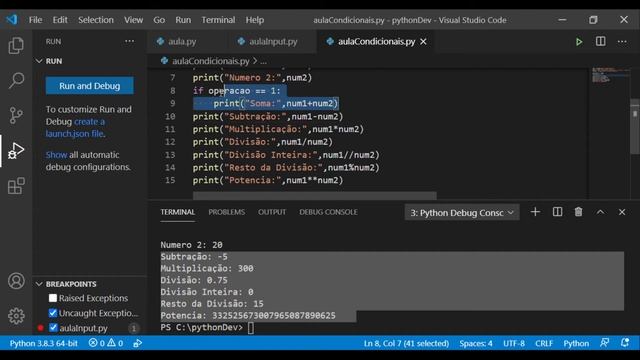
Task: Click the terminal line "Divisão: 0.75"
Action: point(194,280)
